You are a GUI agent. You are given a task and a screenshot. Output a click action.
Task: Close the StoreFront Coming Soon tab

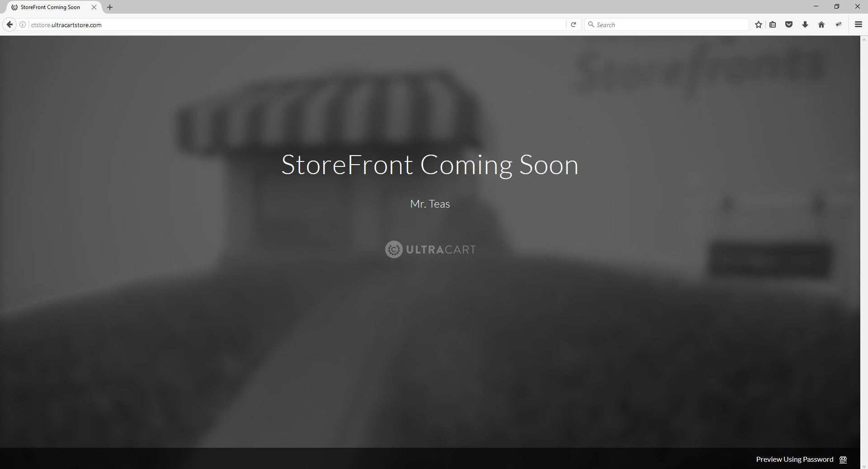(x=94, y=7)
